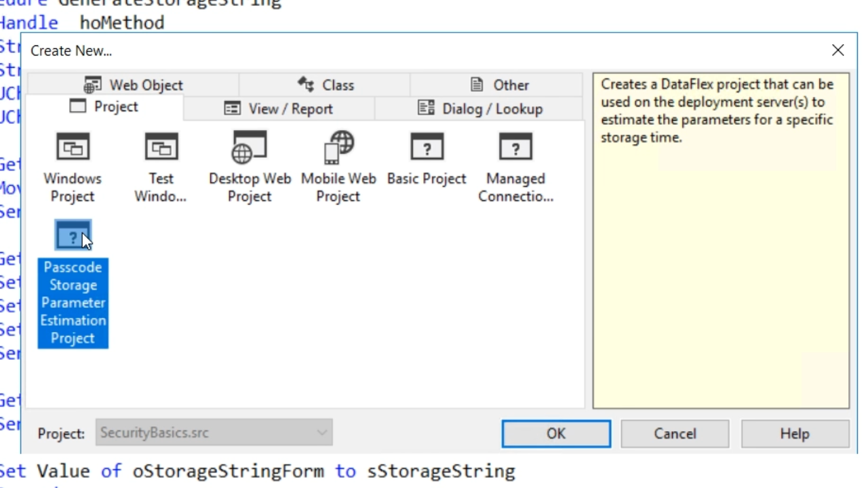
Task: Select the Basic Project icon
Action: pos(427,147)
